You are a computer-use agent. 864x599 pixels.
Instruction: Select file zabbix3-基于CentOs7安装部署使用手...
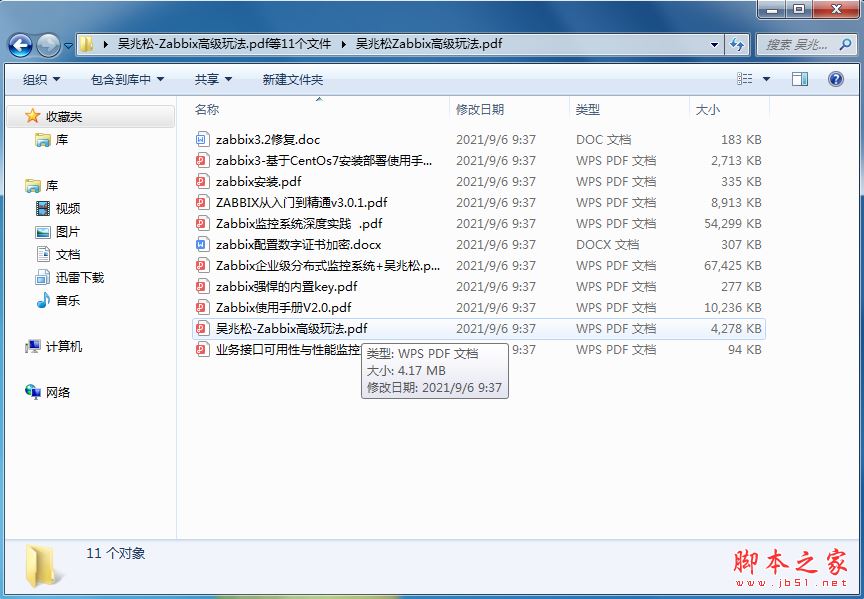(324, 161)
